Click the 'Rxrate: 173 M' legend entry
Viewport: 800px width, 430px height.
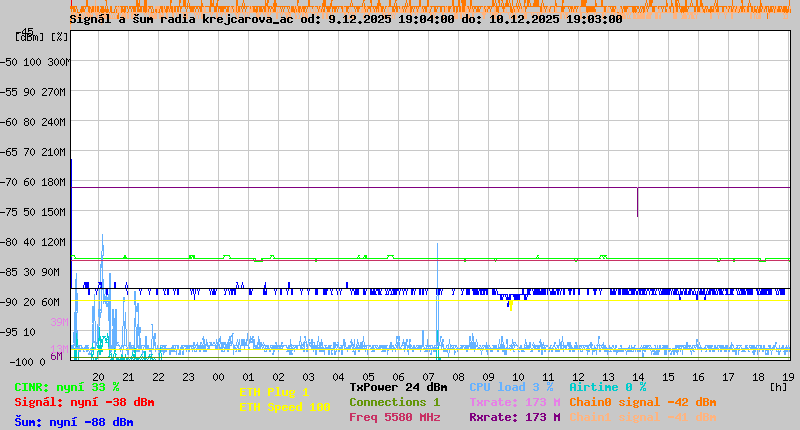[x=515, y=417]
